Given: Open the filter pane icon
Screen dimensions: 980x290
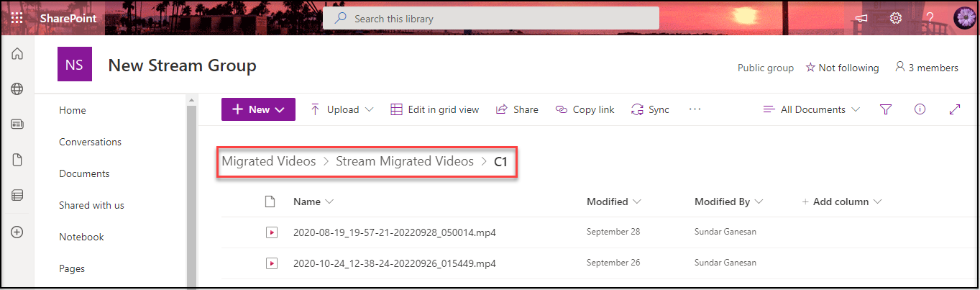Looking at the screenshot, I should point(886,109).
